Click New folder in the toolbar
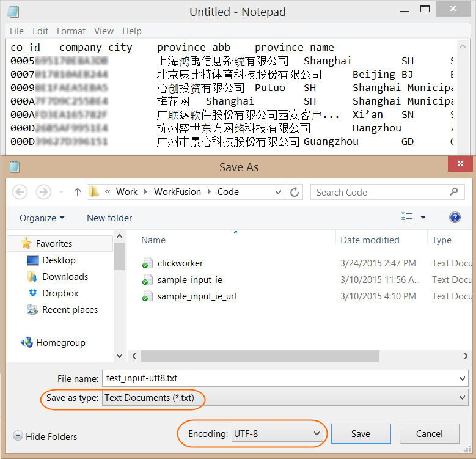 pyautogui.click(x=109, y=218)
